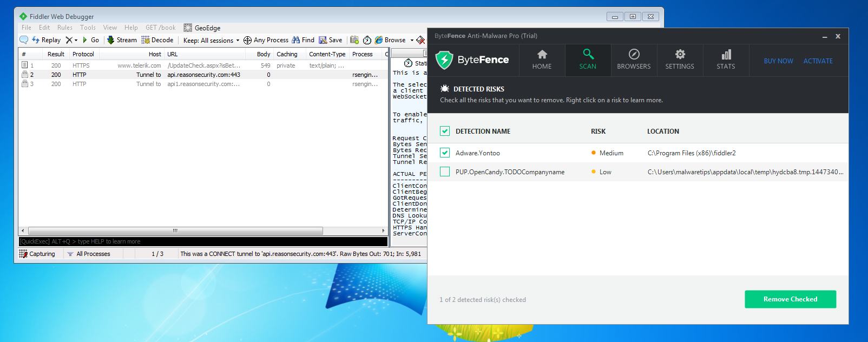Click the Result column header
Image resolution: width=868 pixels, height=342 pixels.
[56, 54]
